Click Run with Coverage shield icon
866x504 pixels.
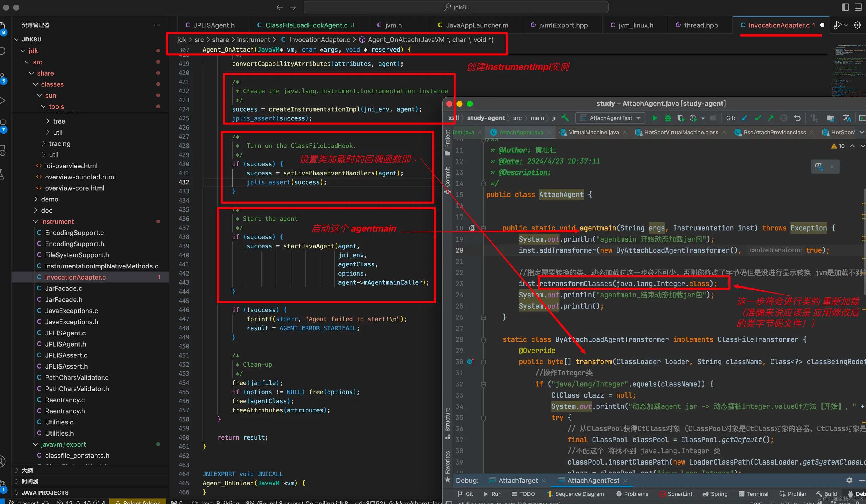(680, 118)
